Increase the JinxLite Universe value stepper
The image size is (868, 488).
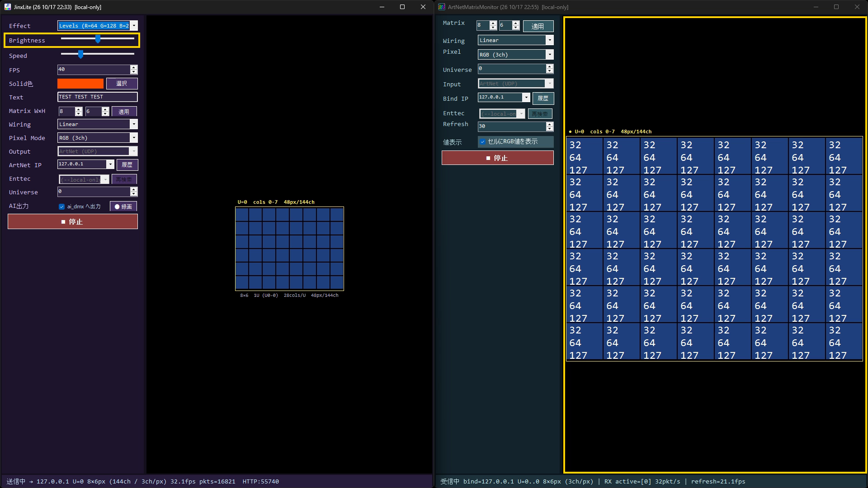coord(133,189)
